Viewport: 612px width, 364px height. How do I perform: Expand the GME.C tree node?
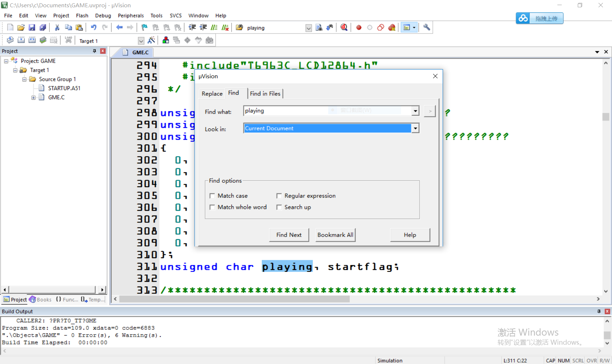[x=34, y=98]
